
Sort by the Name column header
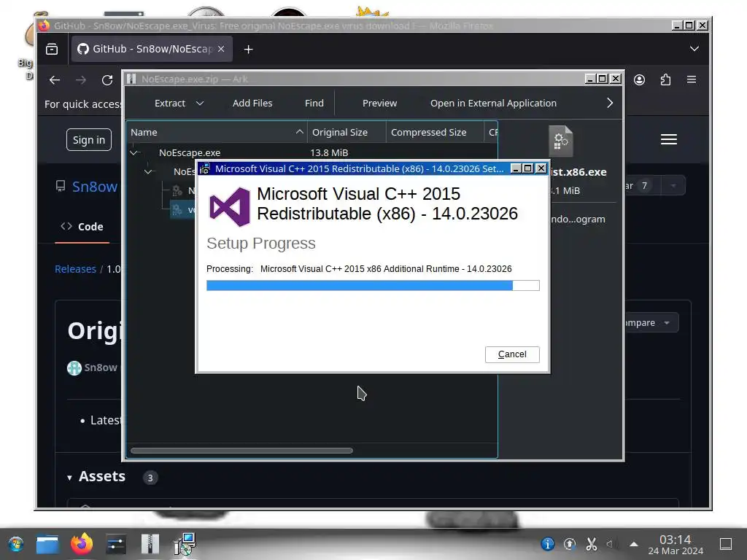217,133
